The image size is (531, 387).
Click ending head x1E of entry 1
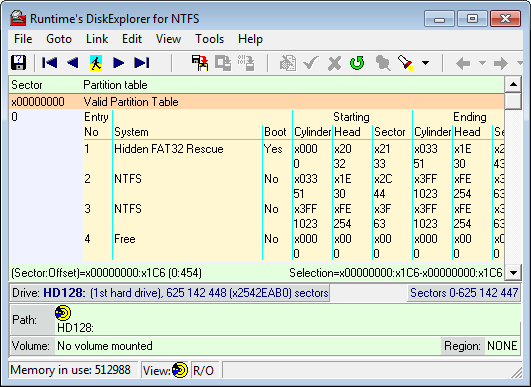[x=463, y=149]
